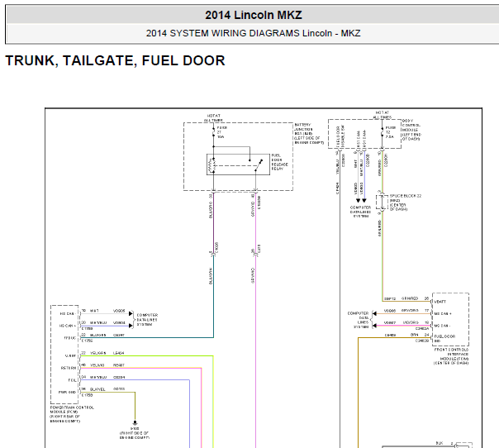The image size is (499, 448).
Task: Select the "BATTERY JUNCTION BOX" label
Action: point(309,134)
